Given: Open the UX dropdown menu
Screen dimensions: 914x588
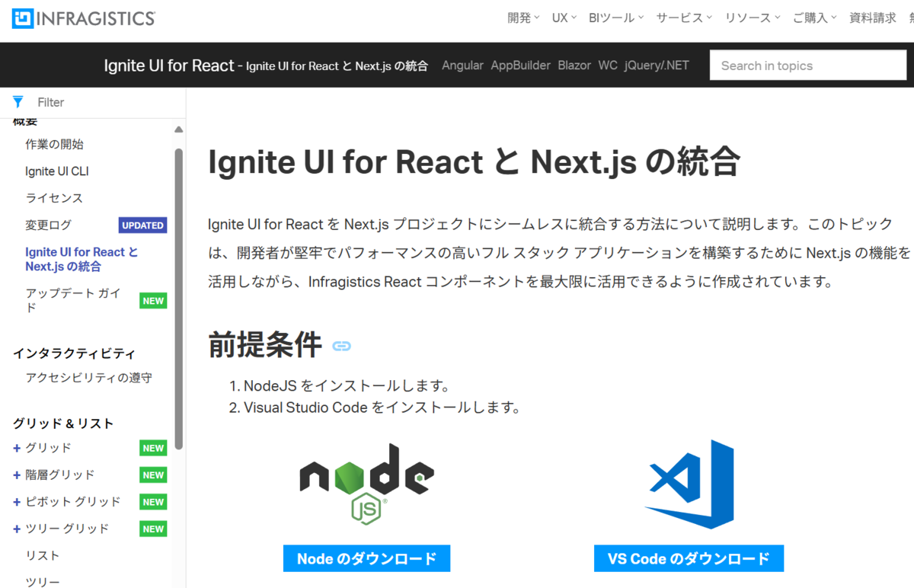Looking at the screenshot, I should (564, 18).
